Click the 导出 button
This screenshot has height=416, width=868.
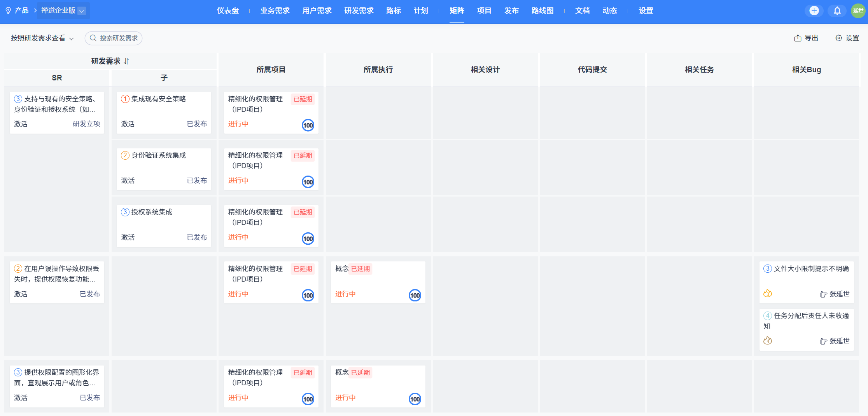806,38
